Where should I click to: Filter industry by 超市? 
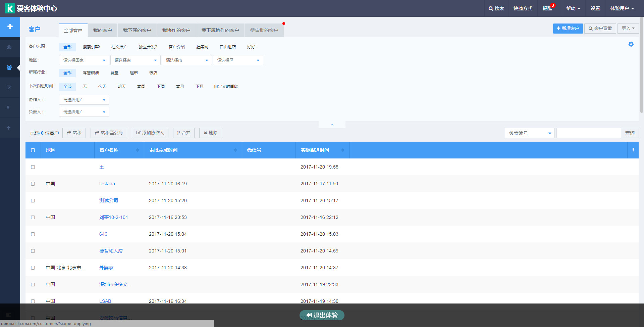pos(134,73)
